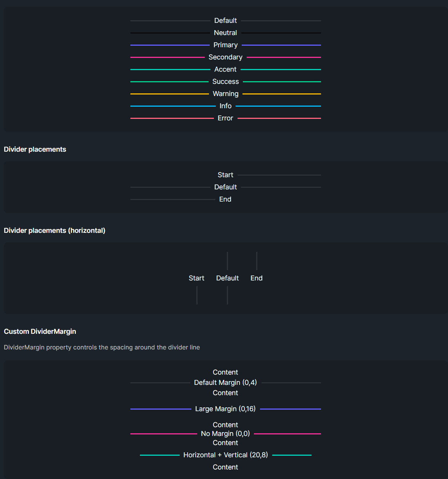Click the Custom DividerMargin heading
The width and height of the screenshot is (448, 479).
(40, 332)
